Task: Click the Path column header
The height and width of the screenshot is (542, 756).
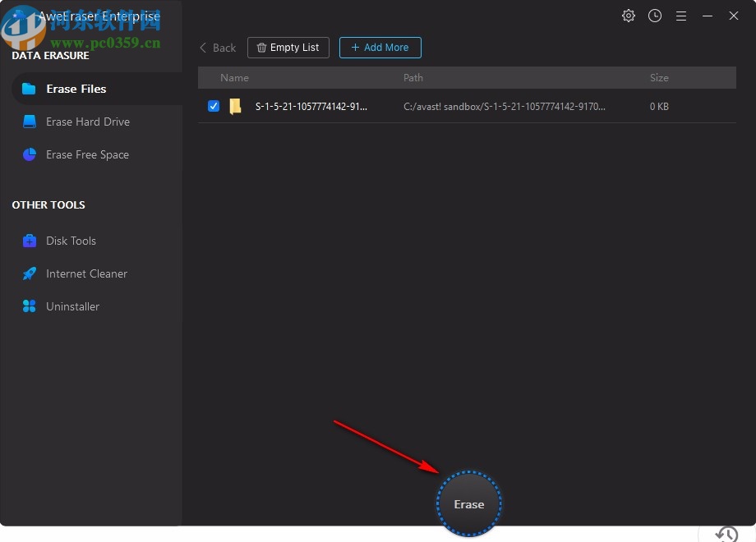Action: (413, 77)
